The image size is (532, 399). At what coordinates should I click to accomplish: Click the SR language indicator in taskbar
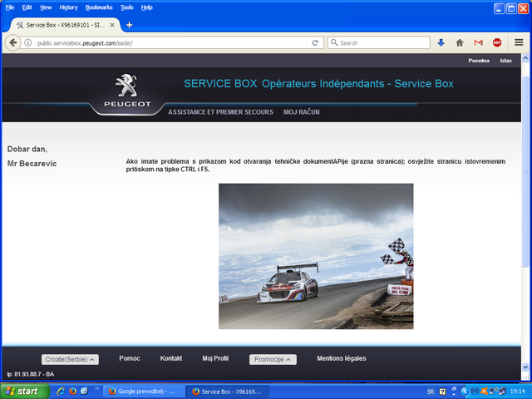(x=431, y=392)
